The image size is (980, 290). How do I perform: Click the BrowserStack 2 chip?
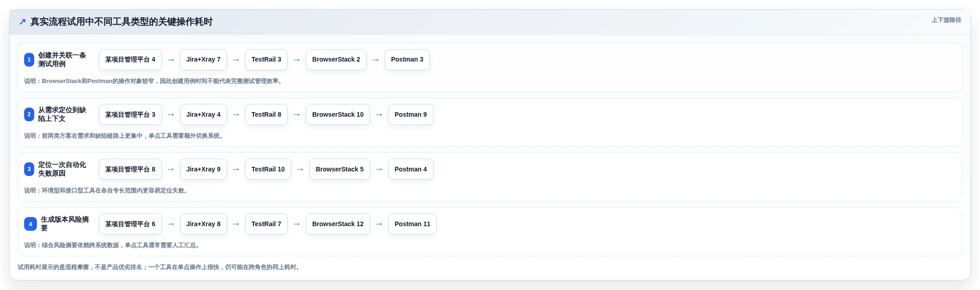(x=336, y=60)
